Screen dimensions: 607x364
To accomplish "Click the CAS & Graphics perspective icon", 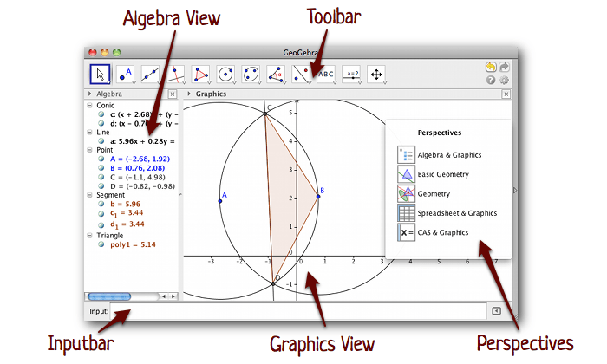I will (x=406, y=232).
